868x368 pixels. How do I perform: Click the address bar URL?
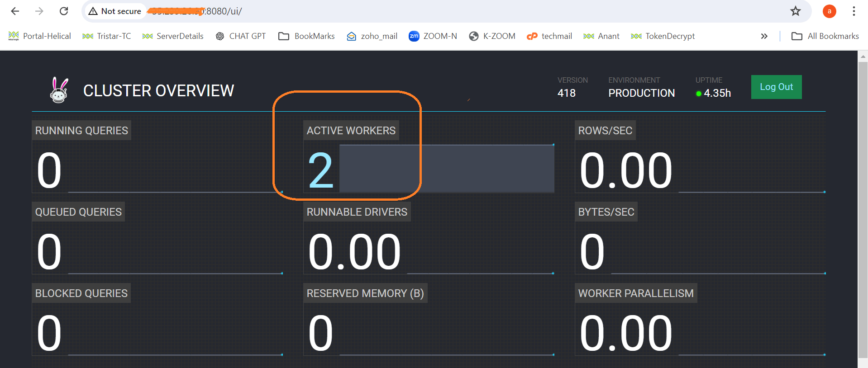click(x=196, y=11)
